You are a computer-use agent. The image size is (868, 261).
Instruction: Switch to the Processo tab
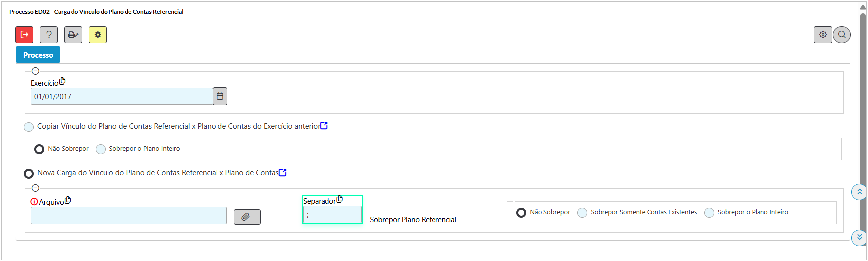(x=38, y=55)
